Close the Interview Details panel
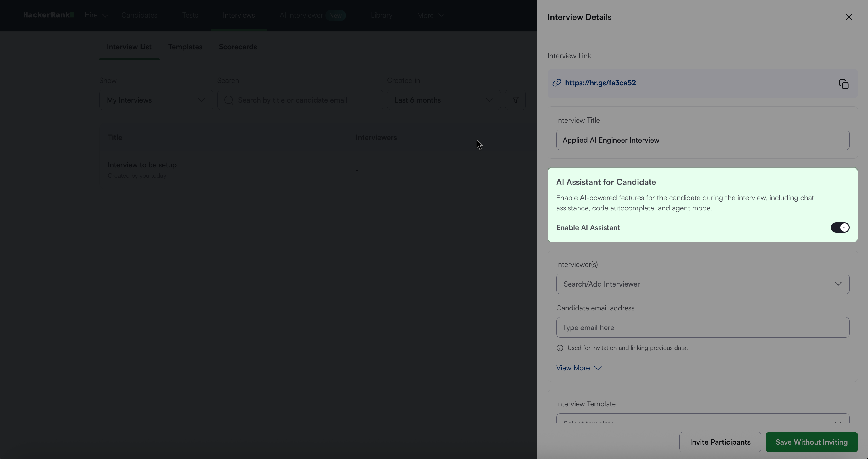This screenshot has height=459, width=868. coord(848,17)
